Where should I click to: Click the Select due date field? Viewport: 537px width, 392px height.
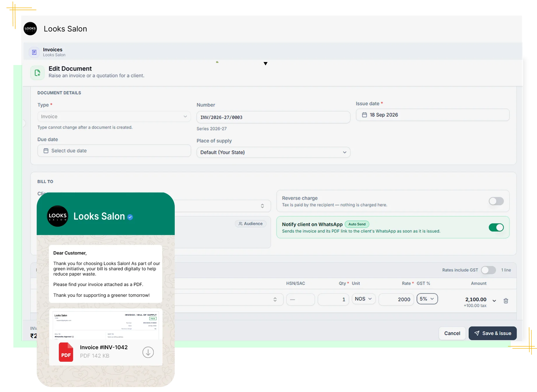coord(114,151)
